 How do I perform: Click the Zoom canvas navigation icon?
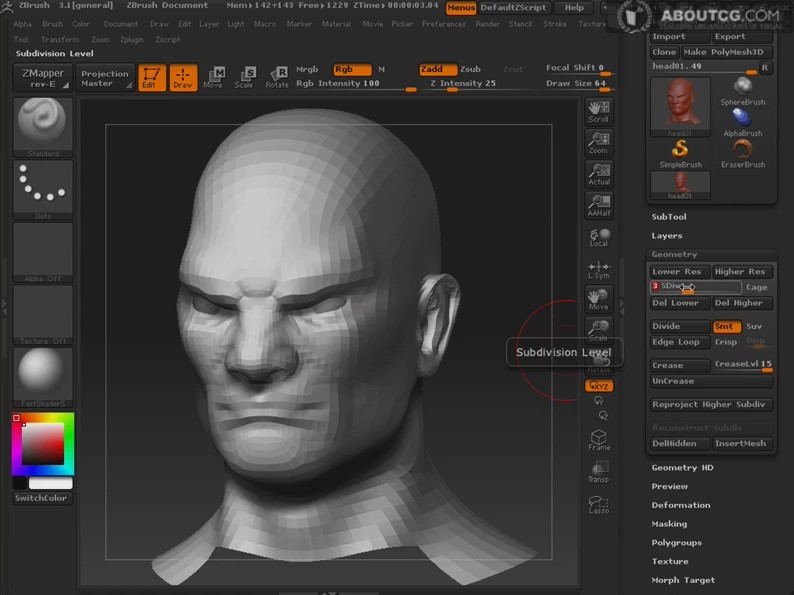pyautogui.click(x=599, y=143)
